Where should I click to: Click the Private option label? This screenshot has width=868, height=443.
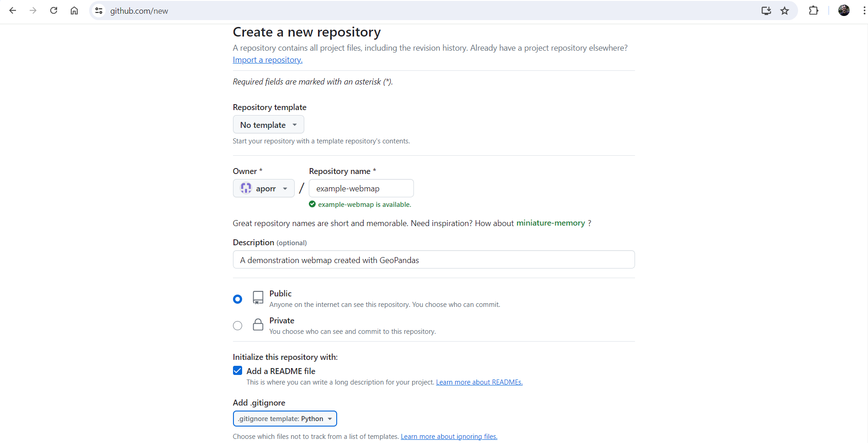(282, 321)
